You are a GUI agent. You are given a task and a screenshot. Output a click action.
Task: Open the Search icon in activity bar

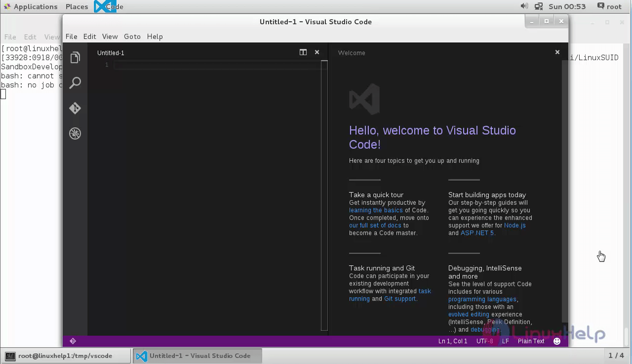[75, 83]
